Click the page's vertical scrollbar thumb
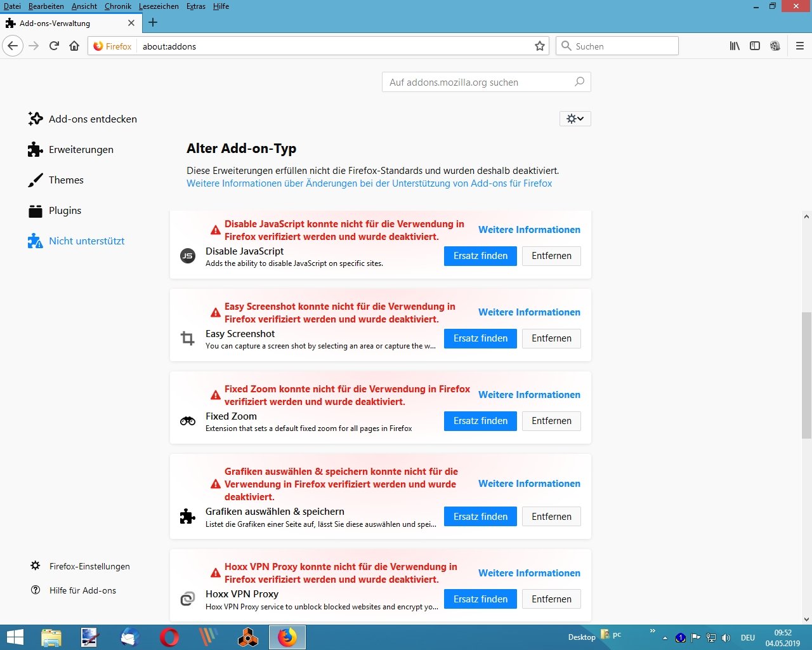 (806, 375)
